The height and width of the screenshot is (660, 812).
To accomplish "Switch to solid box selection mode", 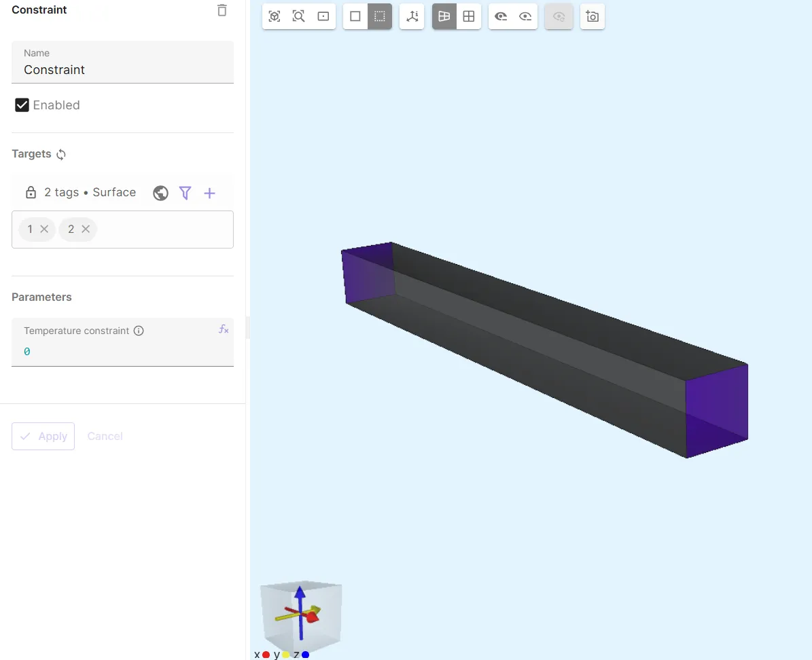I will 355,17.
